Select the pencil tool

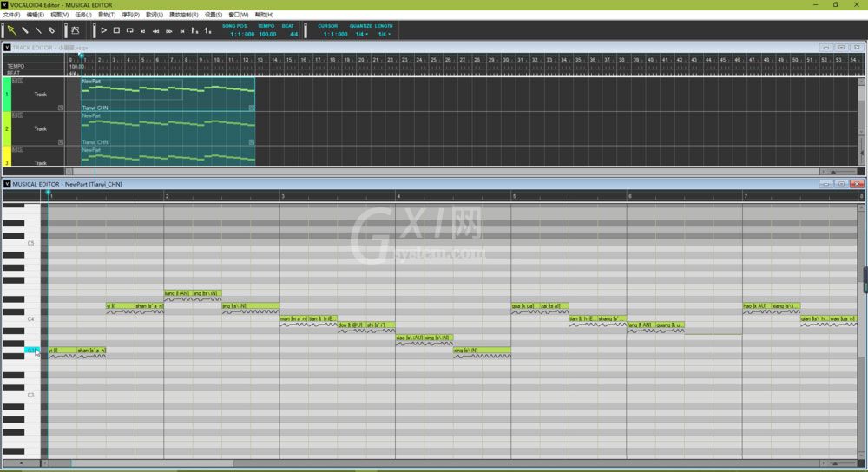[25, 30]
